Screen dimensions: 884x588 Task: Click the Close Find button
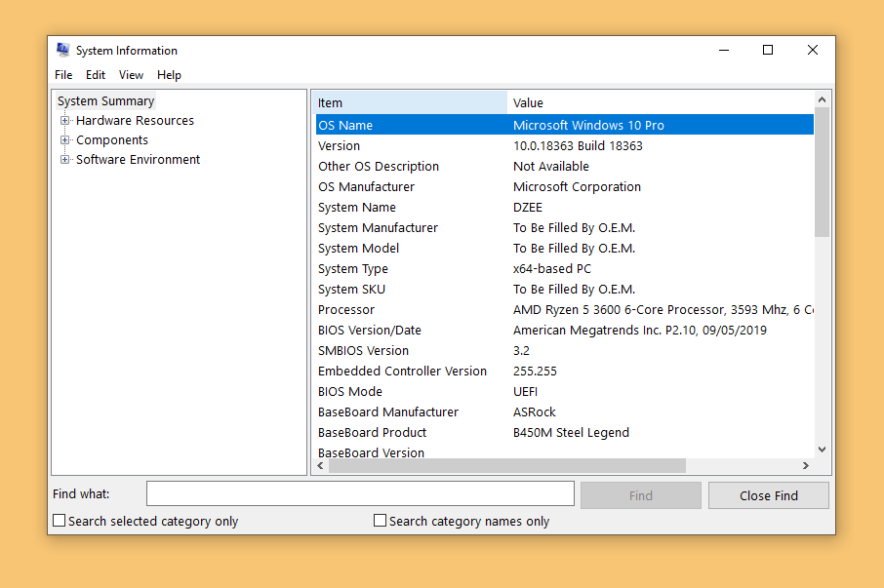(x=769, y=495)
